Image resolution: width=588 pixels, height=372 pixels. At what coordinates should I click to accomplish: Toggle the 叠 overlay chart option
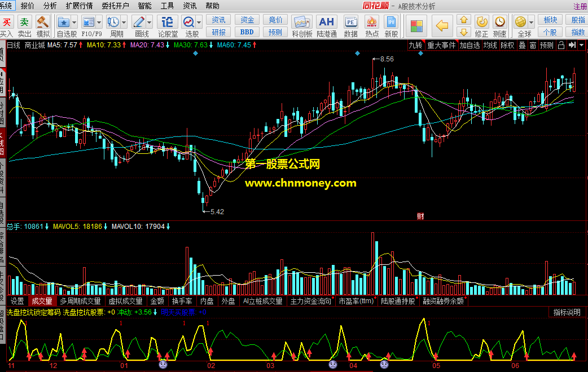(522, 45)
